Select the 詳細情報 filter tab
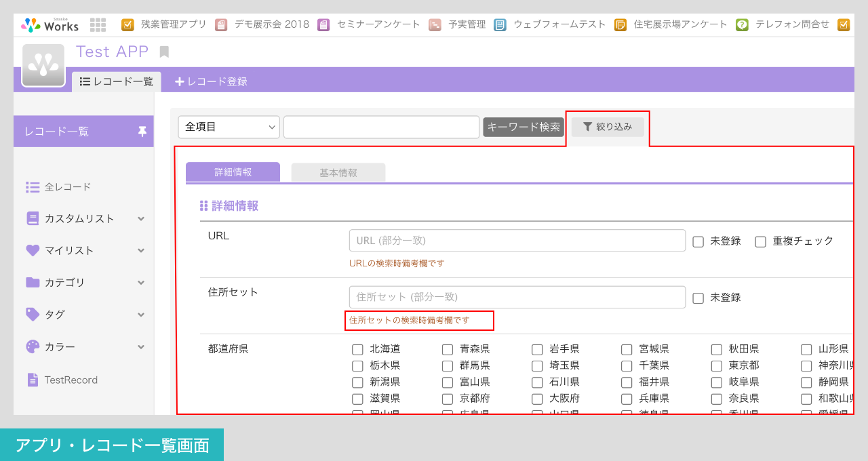Image resolution: width=868 pixels, height=461 pixels. 233,172
